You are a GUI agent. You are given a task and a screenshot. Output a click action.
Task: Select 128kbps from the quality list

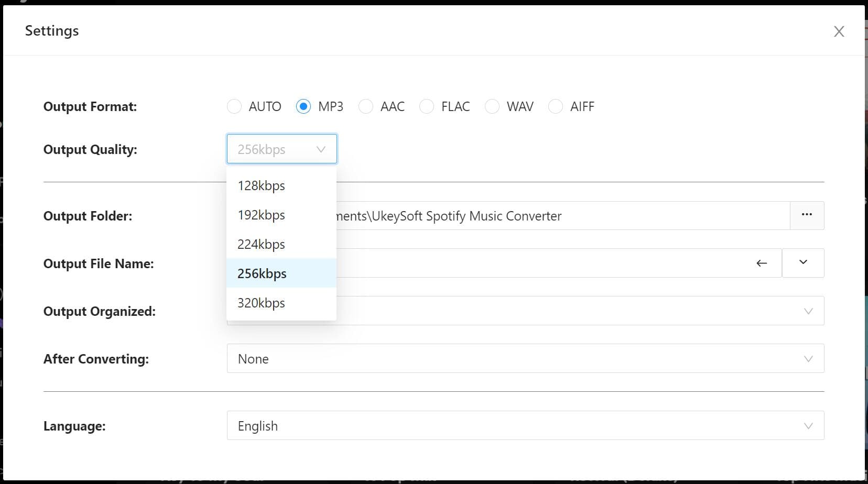pos(261,185)
